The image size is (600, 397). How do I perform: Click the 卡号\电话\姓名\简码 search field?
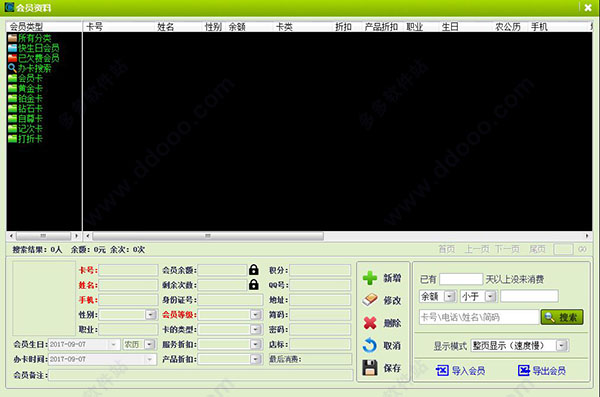[479, 317]
